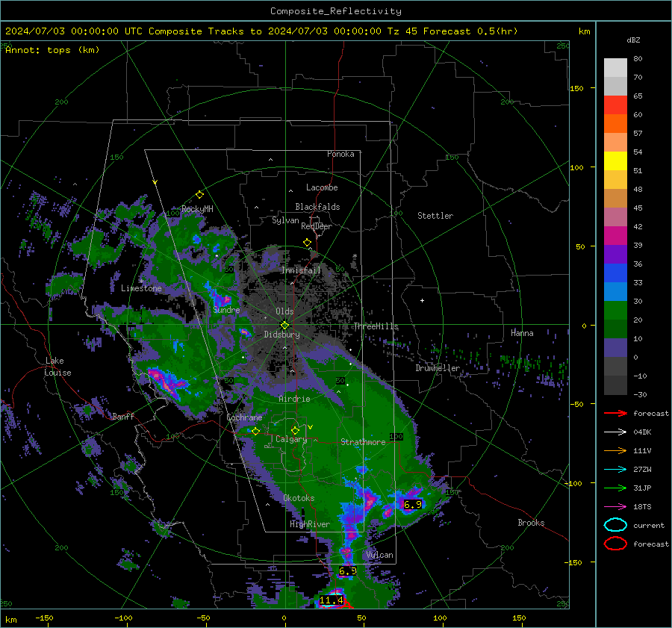672x628 pixels.
Task: Click the white 04DK arrow in legend
Action: click(x=615, y=432)
